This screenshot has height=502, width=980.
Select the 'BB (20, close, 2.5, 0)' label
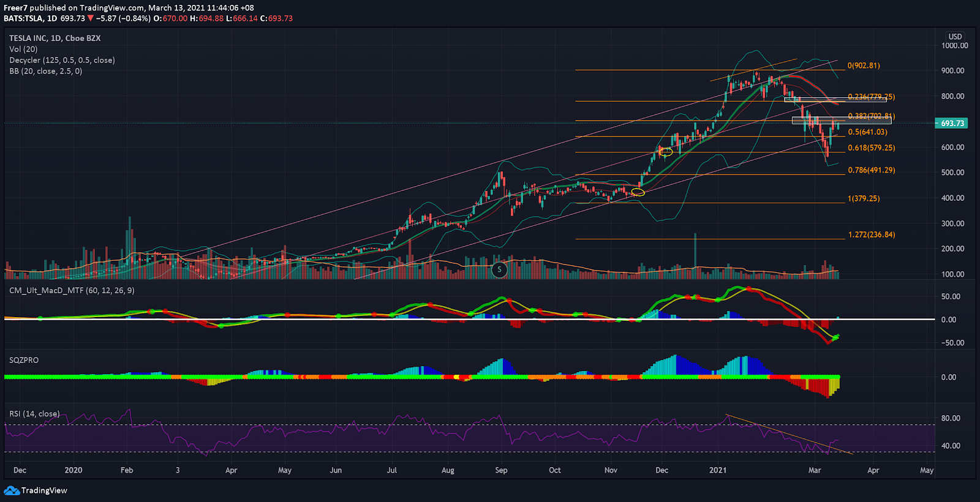[46, 71]
